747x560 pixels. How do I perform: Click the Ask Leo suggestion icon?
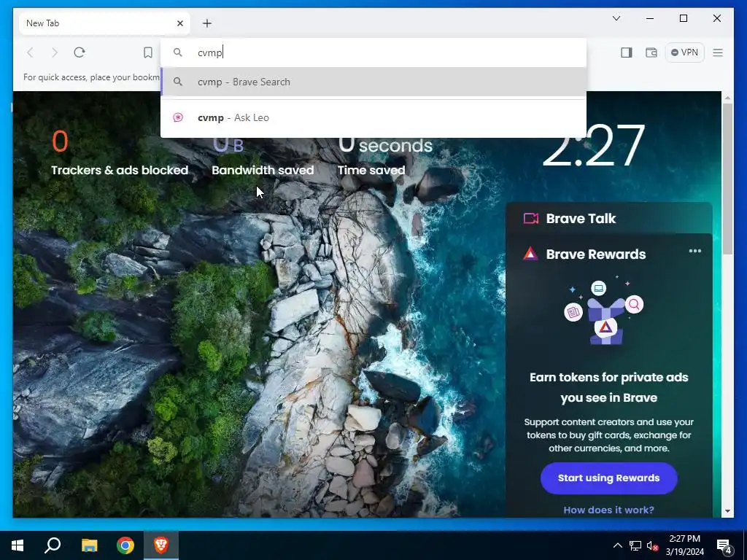pyautogui.click(x=178, y=117)
